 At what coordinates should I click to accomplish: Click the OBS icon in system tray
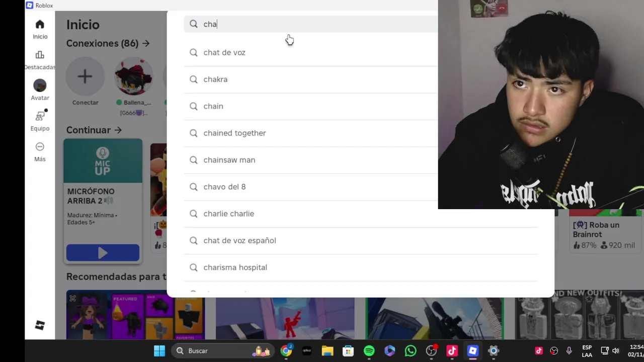tap(554, 351)
